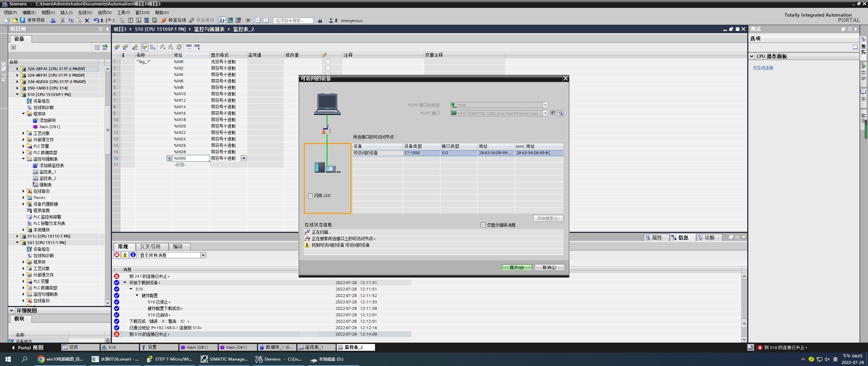Image resolution: width=868 pixels, height=366 pixels.
Task: Click the Go online (转至在线) icon
Action: click(164, 20)
